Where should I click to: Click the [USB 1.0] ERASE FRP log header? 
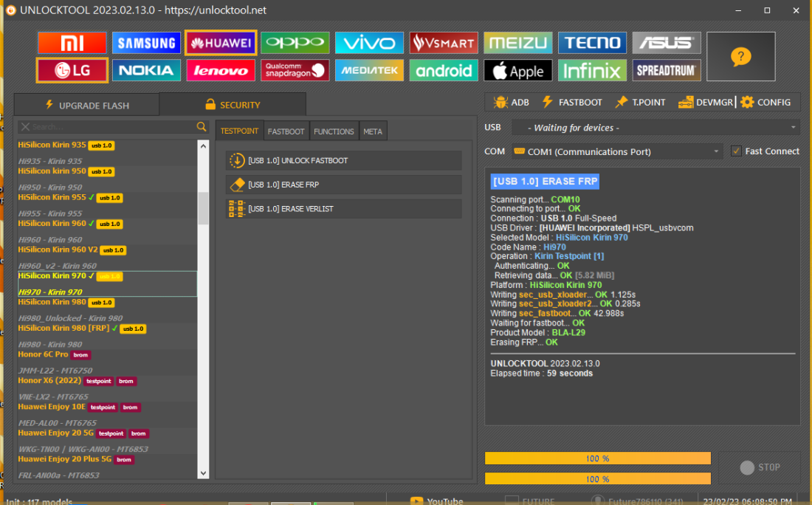click(545, 182)
